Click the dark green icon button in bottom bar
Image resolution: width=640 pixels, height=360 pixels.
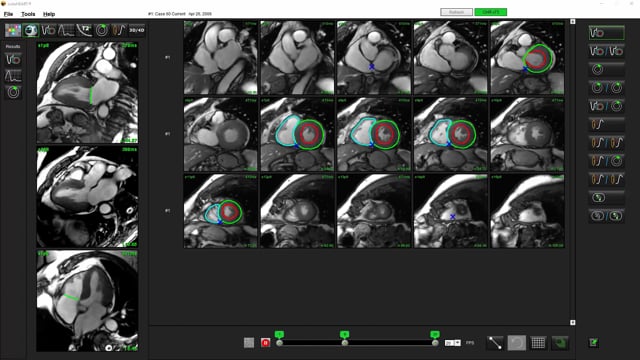[x=560, y=343]
